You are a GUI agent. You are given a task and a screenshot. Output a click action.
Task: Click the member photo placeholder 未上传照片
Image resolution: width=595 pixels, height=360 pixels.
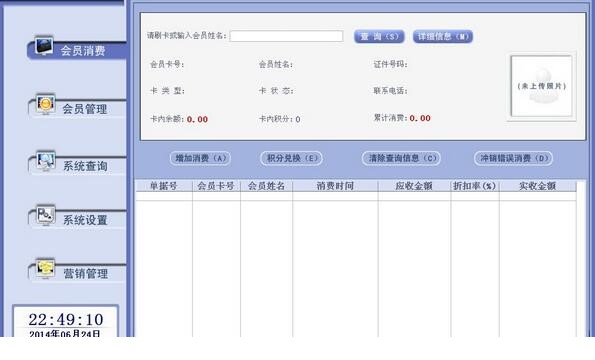click(x=541, y=86)
